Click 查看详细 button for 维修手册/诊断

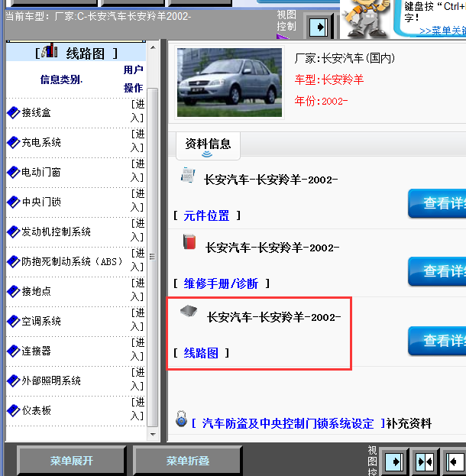coord(437,271)
